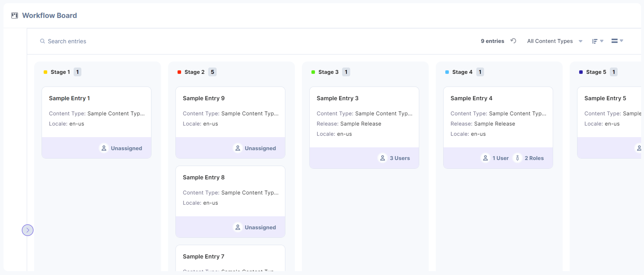Screen dimensions: 644x275
Task: Click the light blue Stage 4 color marker
Action: (x=447, y=72)
